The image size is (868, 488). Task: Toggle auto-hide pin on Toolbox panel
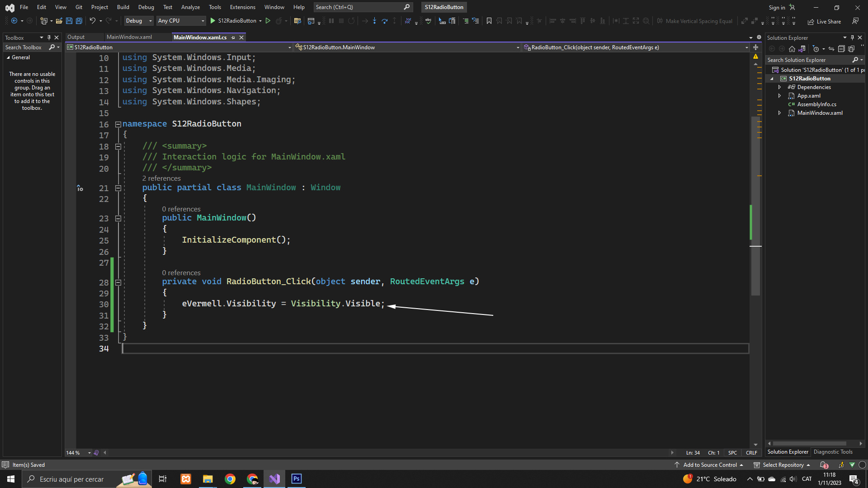[49, 38]
